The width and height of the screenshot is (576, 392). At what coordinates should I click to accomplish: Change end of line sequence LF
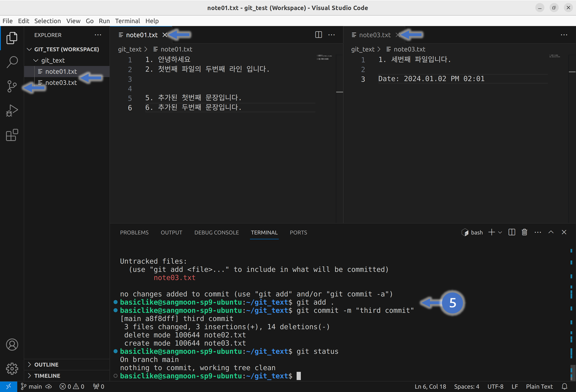tap(515, 387)
